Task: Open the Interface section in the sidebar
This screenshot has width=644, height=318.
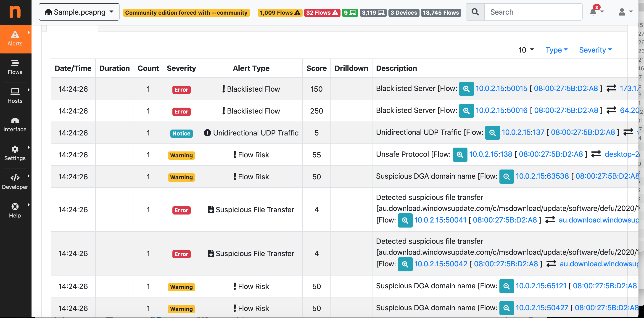Action: click(x=15, y=124)
